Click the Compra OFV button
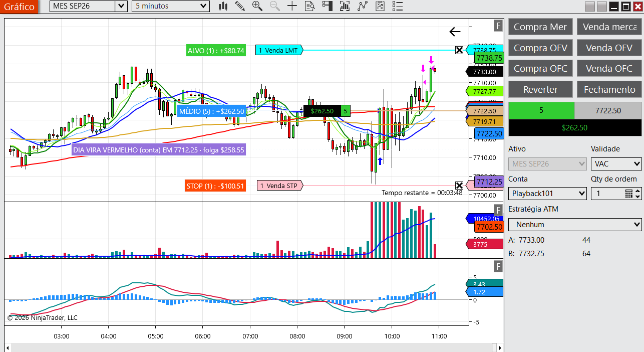This screenshot has height=352, width=644. coord(540,48)
